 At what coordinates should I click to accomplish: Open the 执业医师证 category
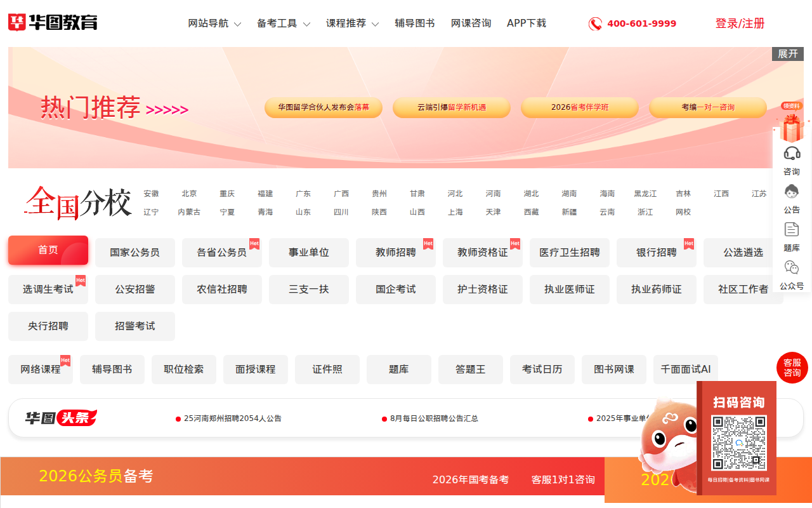570,290
